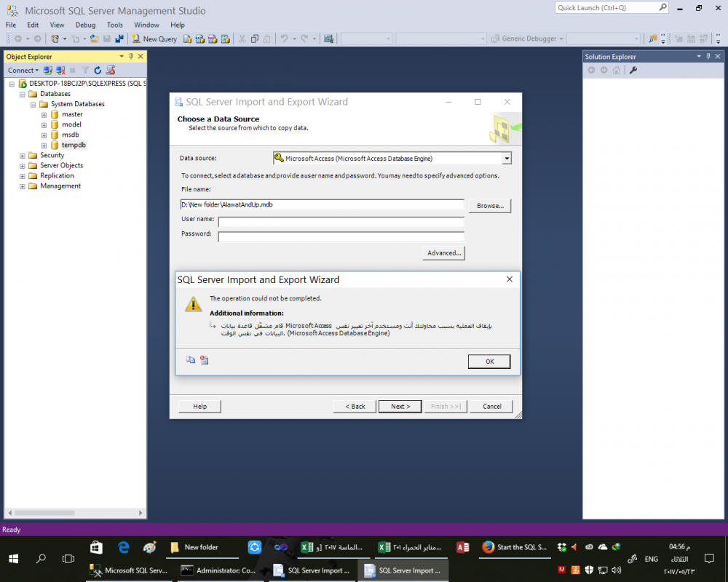Click the show details icon in error dialog
The height and width of the screenshot is (582, 728).
coord(205,359)
